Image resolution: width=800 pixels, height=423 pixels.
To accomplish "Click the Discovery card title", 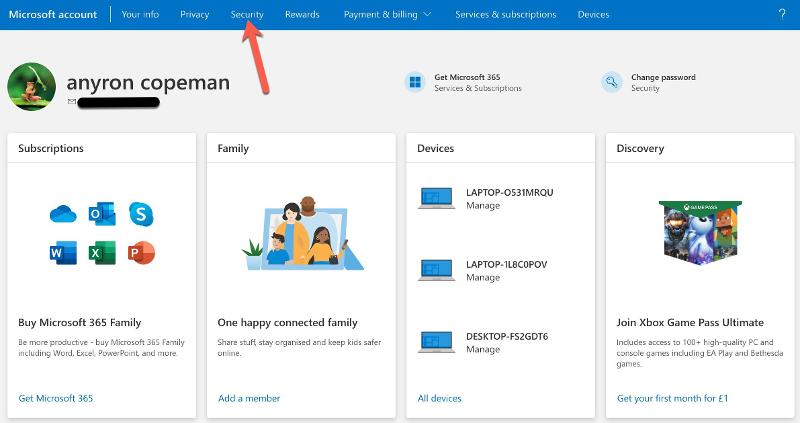I will tap(640, 148).
